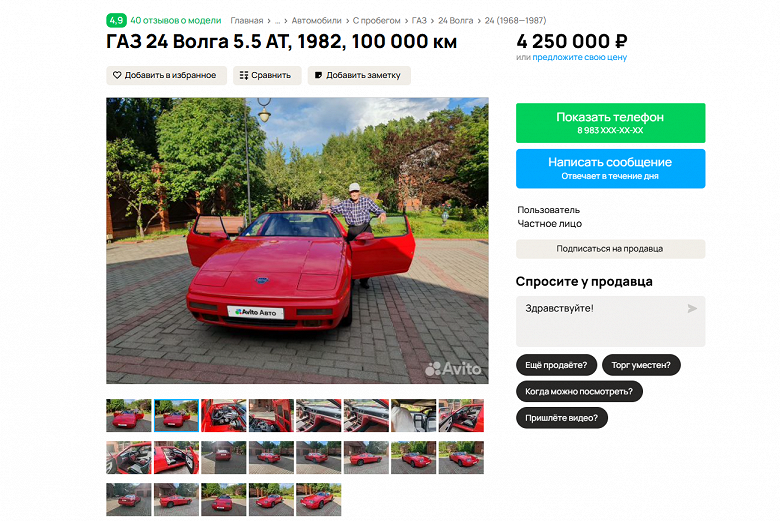Select the Пришлёте видео? quick question chip
780x521 pixels.
coord(562,417)
